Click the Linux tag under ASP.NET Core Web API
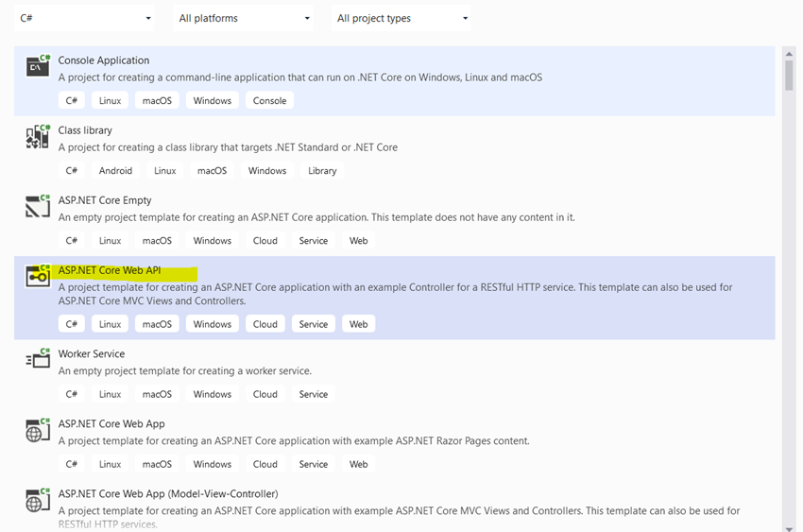 pyautogui.click(x=111, y=324)
